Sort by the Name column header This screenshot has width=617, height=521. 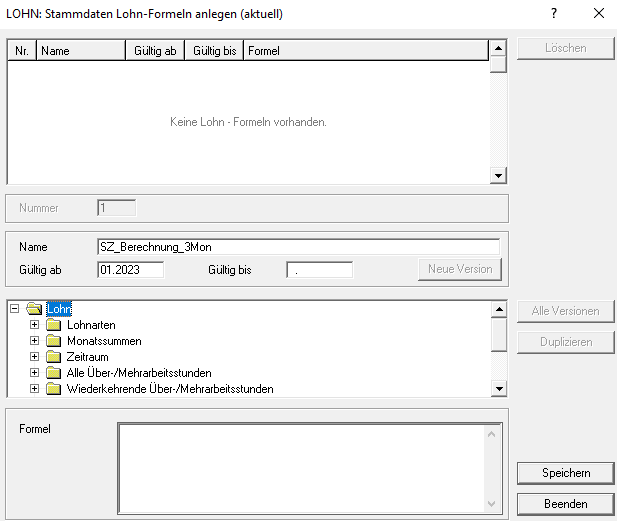tap(80, 51)
